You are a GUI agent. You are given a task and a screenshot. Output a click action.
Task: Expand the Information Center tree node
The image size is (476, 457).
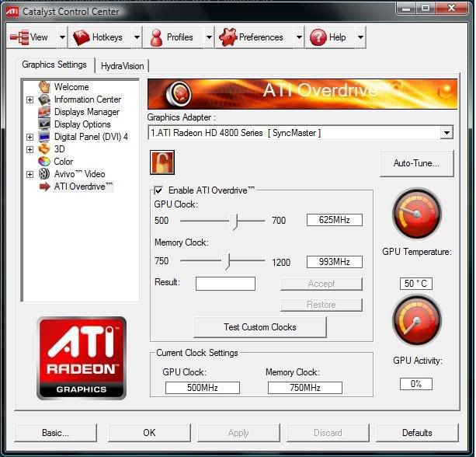(x=30, y=99)
